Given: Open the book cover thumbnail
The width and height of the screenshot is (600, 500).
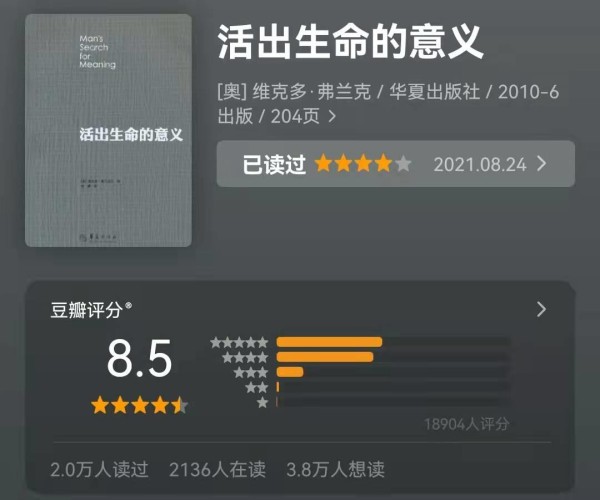Looking at the screenshot, I should 108,130.
